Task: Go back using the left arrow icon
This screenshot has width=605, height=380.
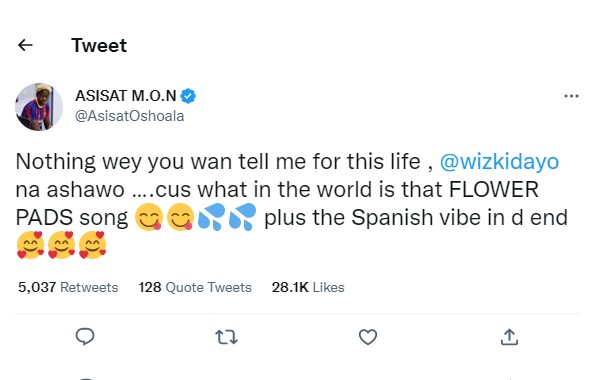Action: [x=25, y=45]
